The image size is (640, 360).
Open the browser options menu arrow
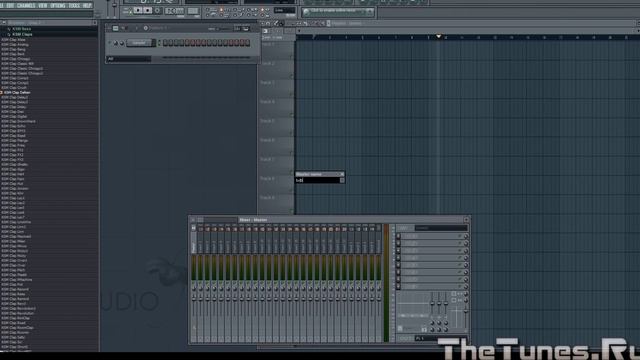tap(4, 23)
